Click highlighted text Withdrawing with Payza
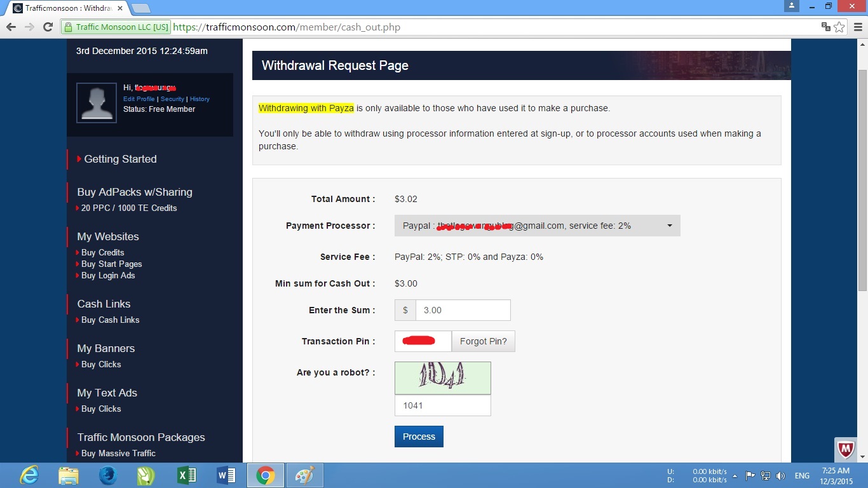This screenshot has height=488, width=868. [x=306, y=108]
